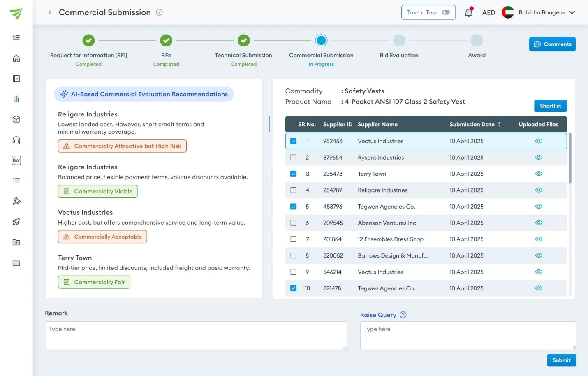Screen dimensions: 588x376
Task: View uploaded files for Rysons Industries
Action: (x=539, y=158)
